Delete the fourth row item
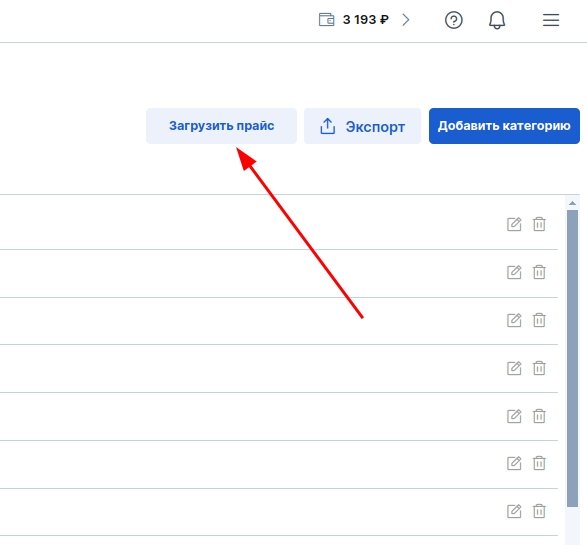Viewport: 587px width, 545px height. (539, 368)
